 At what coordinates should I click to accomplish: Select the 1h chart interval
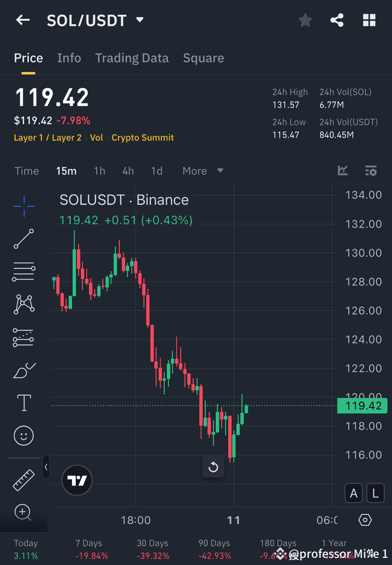tap(99, 171)
